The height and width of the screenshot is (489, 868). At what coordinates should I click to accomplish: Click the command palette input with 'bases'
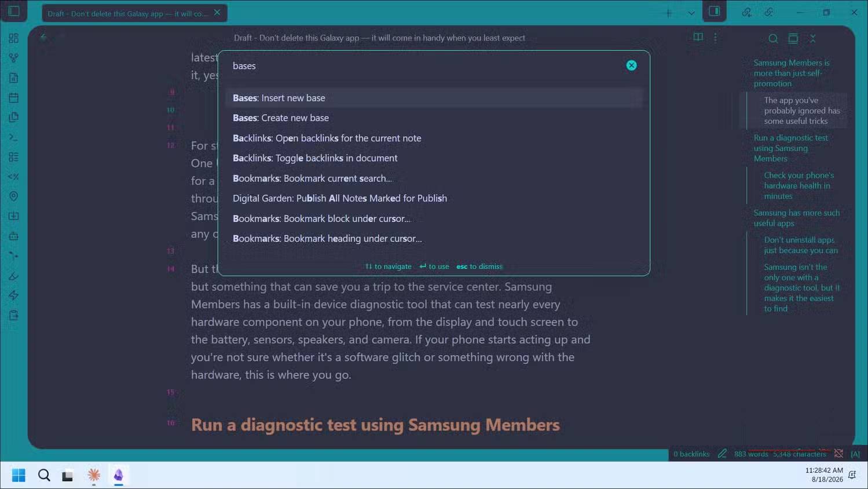(x=426, y=66)
